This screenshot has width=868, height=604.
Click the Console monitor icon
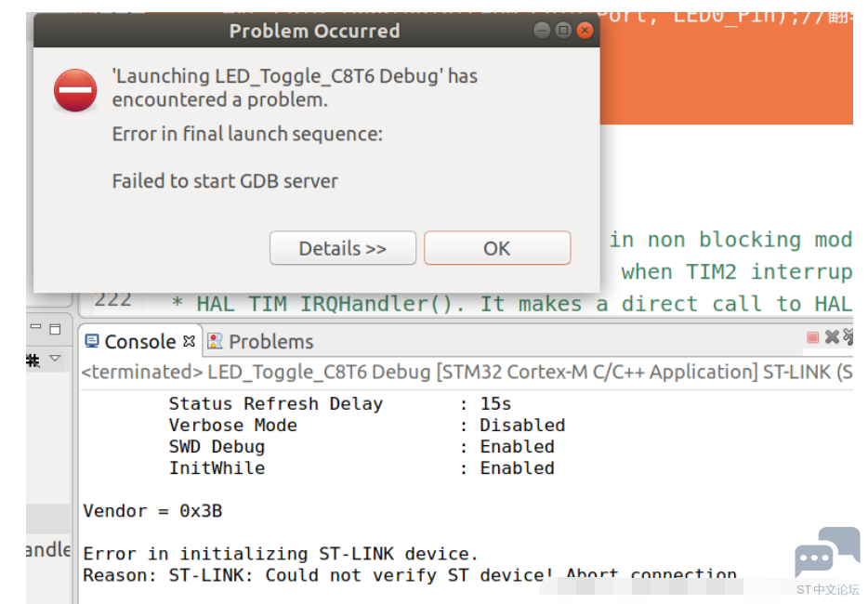coord(92,341)
